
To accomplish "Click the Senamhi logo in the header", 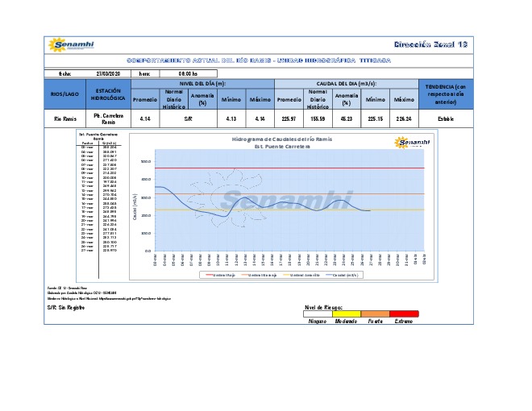I will 72,44.
